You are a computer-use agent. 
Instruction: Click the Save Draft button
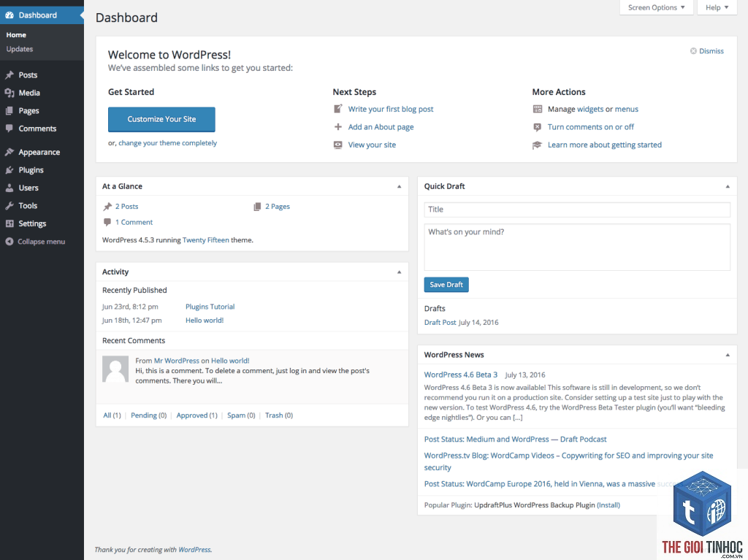[x=446, y=285]
